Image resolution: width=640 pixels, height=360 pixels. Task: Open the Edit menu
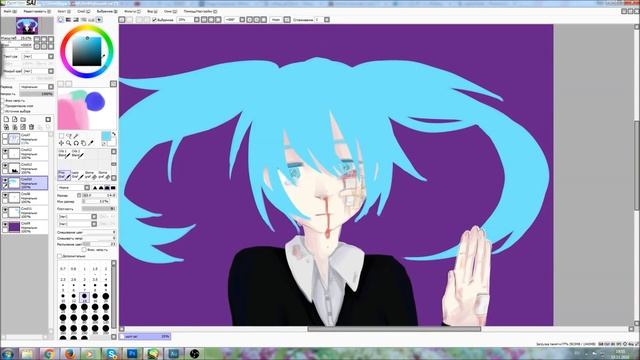click(x=37, y=11)
